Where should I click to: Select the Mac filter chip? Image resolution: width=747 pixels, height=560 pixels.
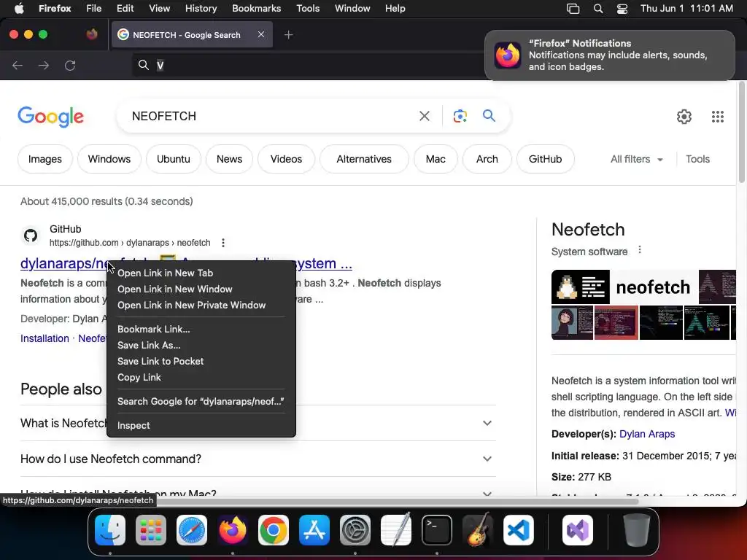(x=436, y=159)
